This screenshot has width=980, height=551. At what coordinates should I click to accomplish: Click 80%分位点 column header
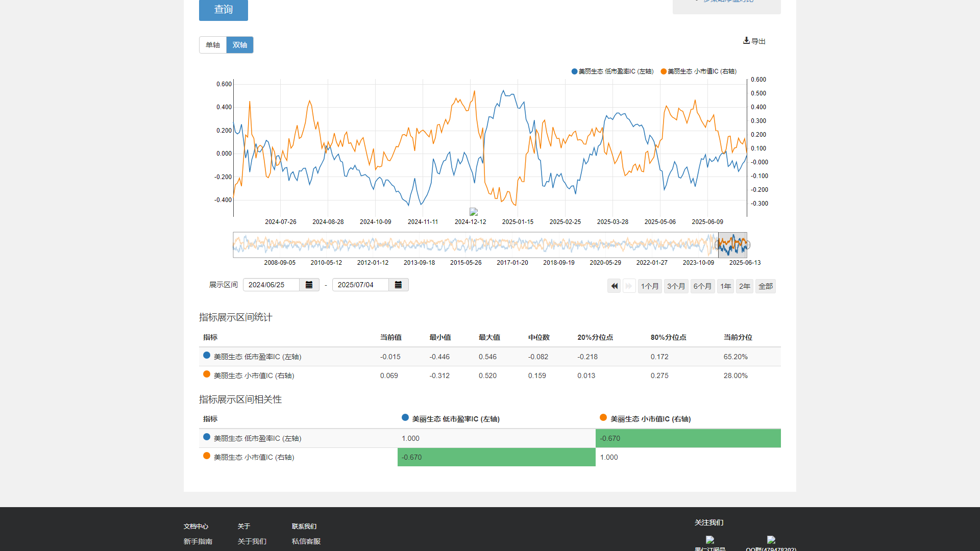click(x=669, y=337)
